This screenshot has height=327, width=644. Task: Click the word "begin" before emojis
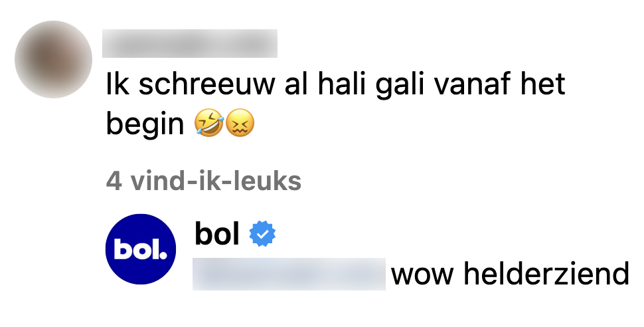pyautogui.click(x=145, y=124)
